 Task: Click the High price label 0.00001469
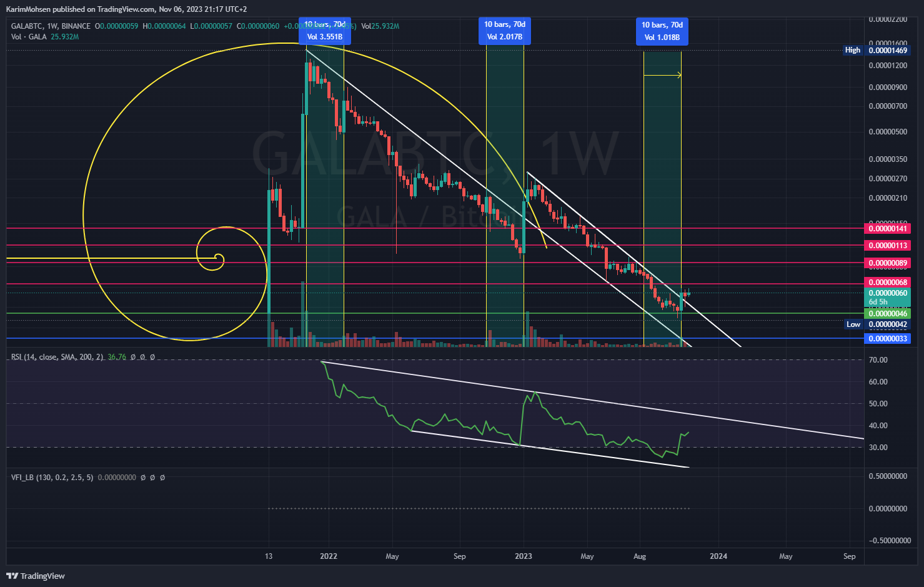888,50
